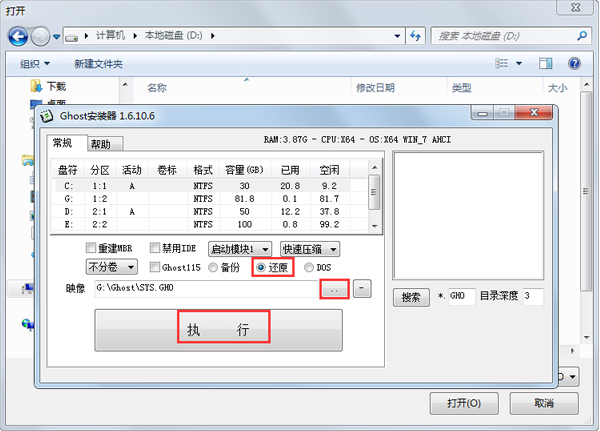This screenshot has width=600, height=431.
Task: Expand the 快速压缩 dropdown
Action: (309, 248)
